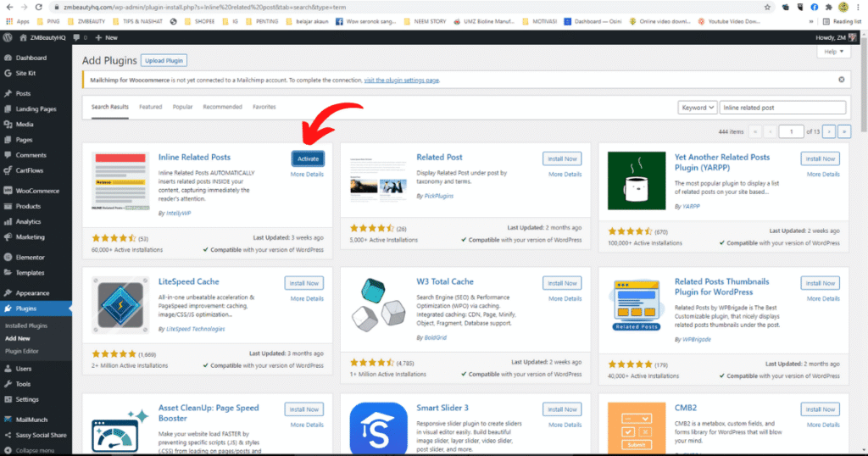The height and width of the screenshot is (456, 868).
Task: Open Tools wrench icon
Action: click(8, 384)
